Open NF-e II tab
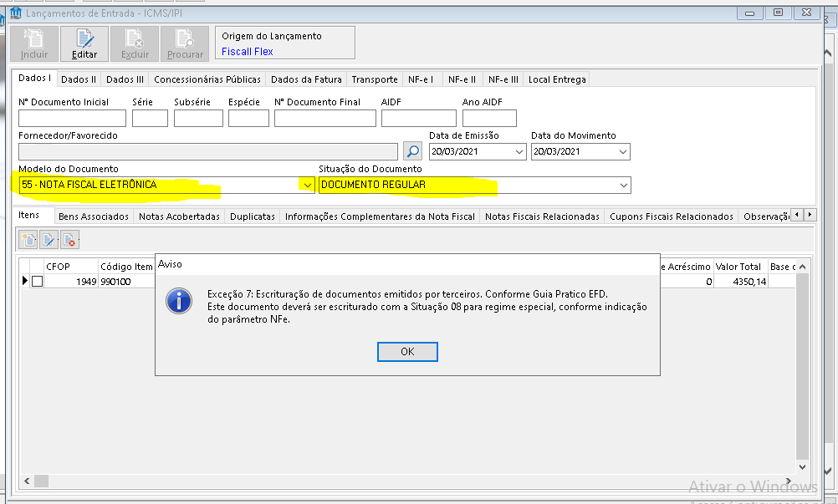This screenshot has width=838, height=504. click(462, 79)
